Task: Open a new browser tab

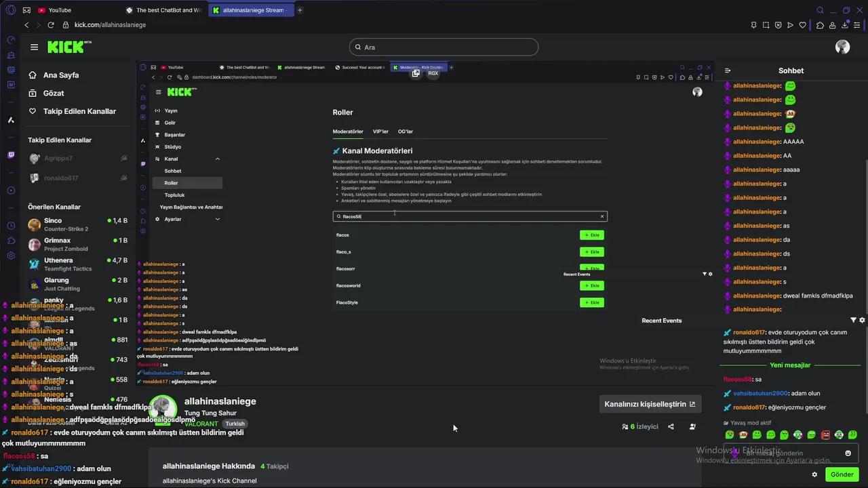Action: 300,10
